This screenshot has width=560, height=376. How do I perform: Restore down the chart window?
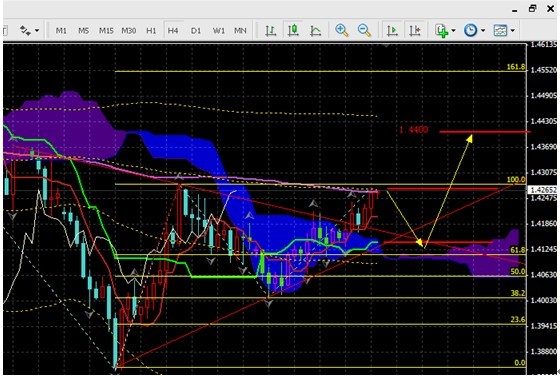pos(532,9)
